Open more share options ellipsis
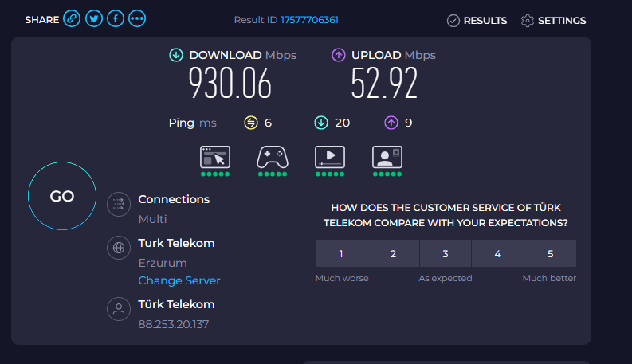Image resolution: width=632 pixels, height=364 pixels. pos(137,20)
